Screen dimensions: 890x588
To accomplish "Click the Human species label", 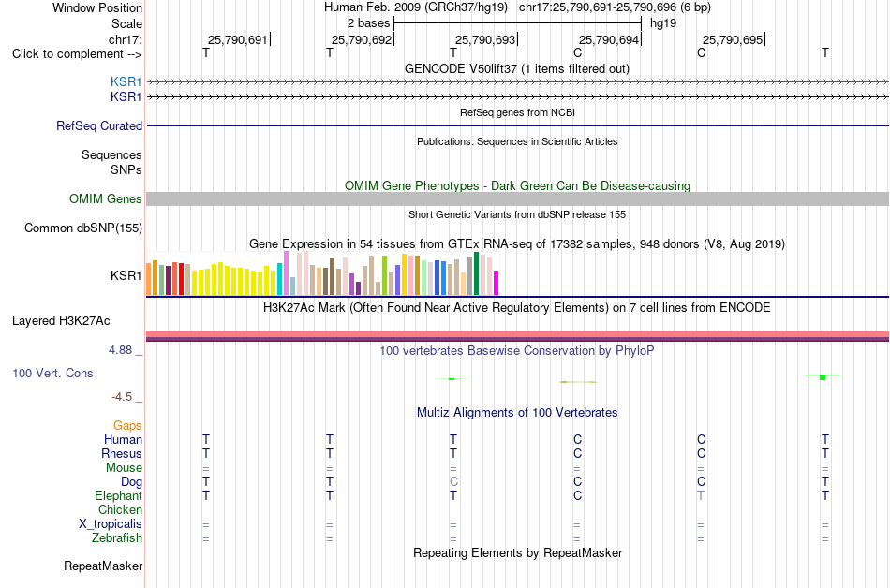I will [123, 439].
